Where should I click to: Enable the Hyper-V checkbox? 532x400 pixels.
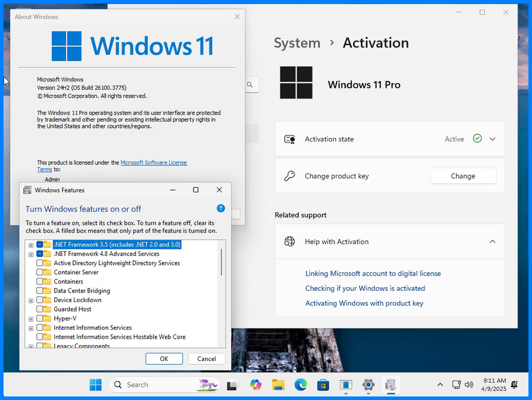point(40,318)
